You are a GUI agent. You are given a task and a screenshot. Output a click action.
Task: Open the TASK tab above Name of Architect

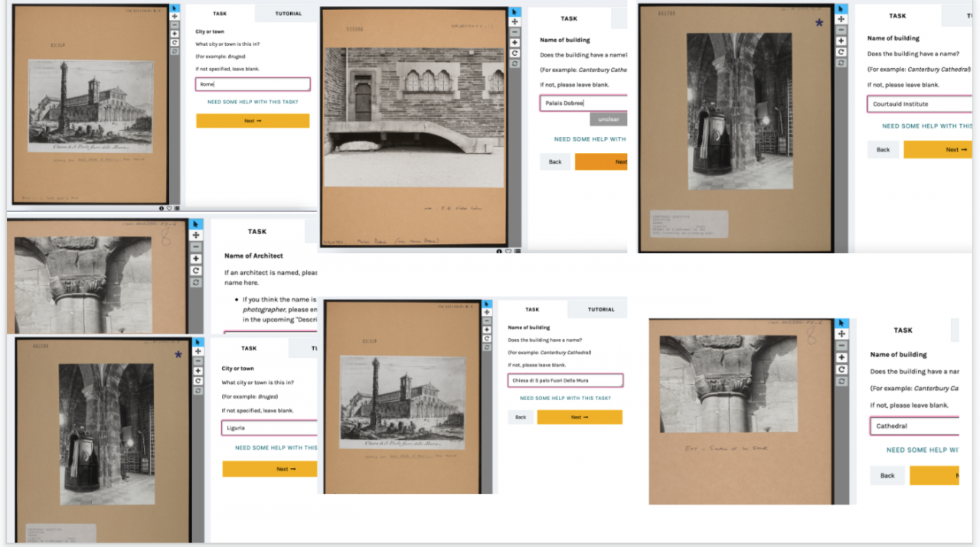click(x=257, y=231)
